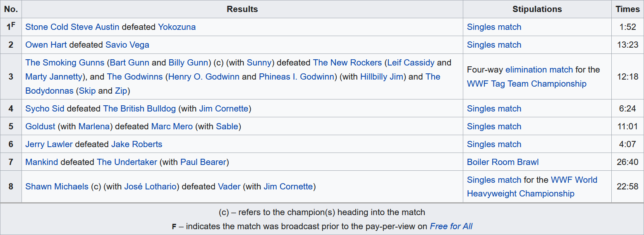Click the elimination match link
644x235 pixels.
pos(539,70)
